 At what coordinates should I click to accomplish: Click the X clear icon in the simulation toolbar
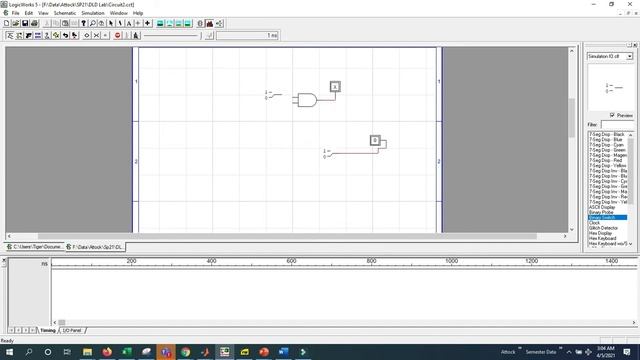pyautogui.click(x=96, y=36)
